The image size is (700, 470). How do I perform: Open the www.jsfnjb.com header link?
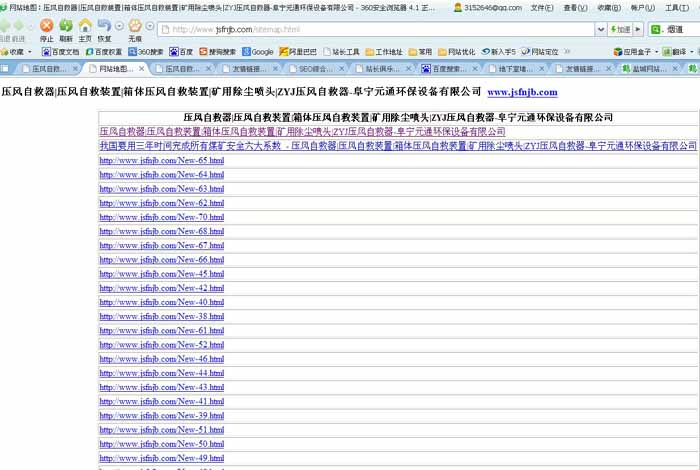522,92
